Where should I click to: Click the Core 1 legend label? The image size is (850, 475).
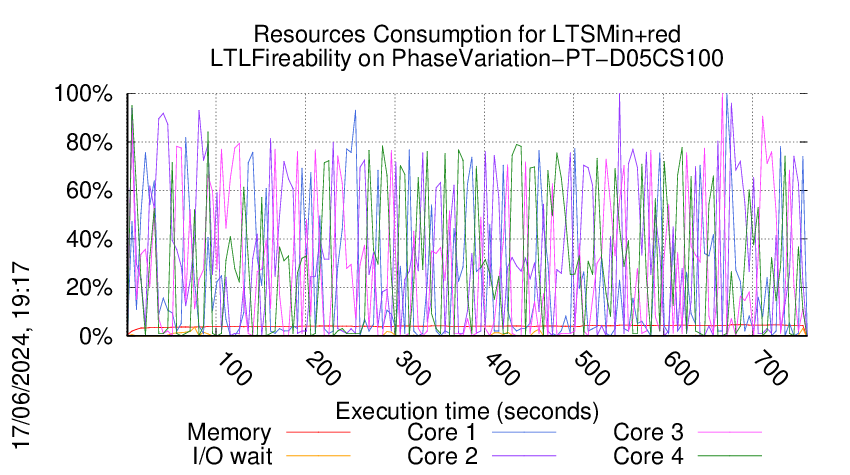point(441,433)
